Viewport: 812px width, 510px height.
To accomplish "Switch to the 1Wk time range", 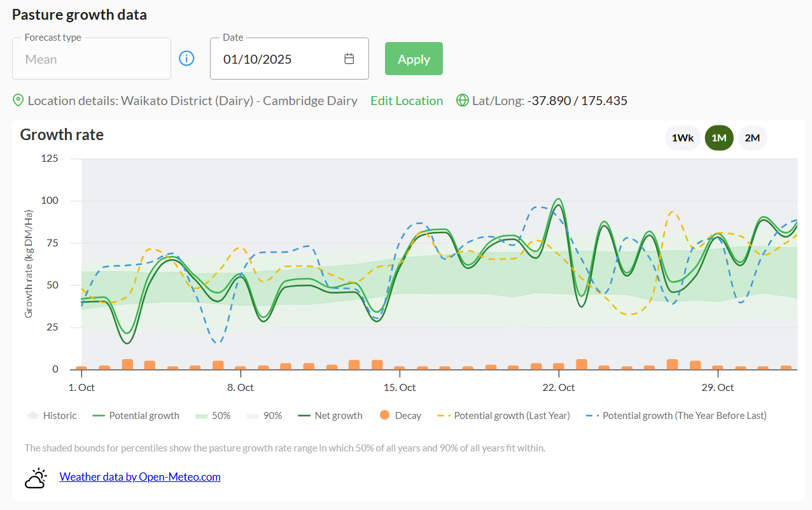I will [x=683, y=138].
